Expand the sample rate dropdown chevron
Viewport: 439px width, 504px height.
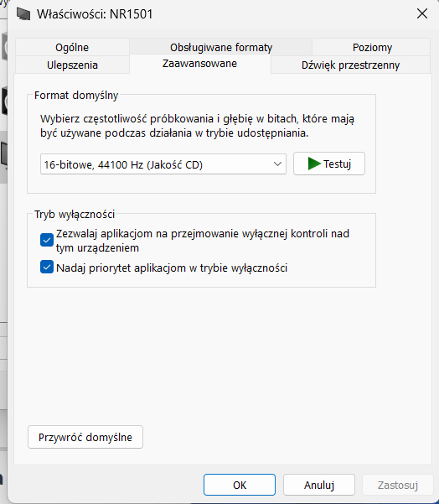tap(277, 164)
